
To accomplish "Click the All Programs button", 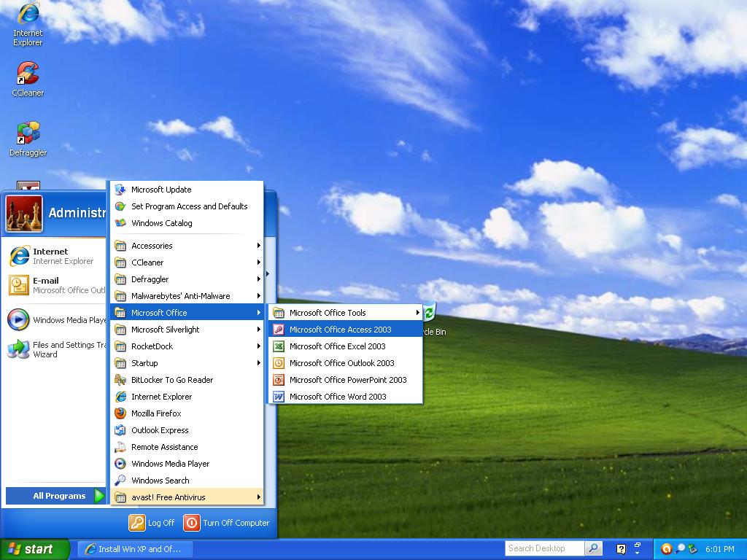I will coord(55,496).
